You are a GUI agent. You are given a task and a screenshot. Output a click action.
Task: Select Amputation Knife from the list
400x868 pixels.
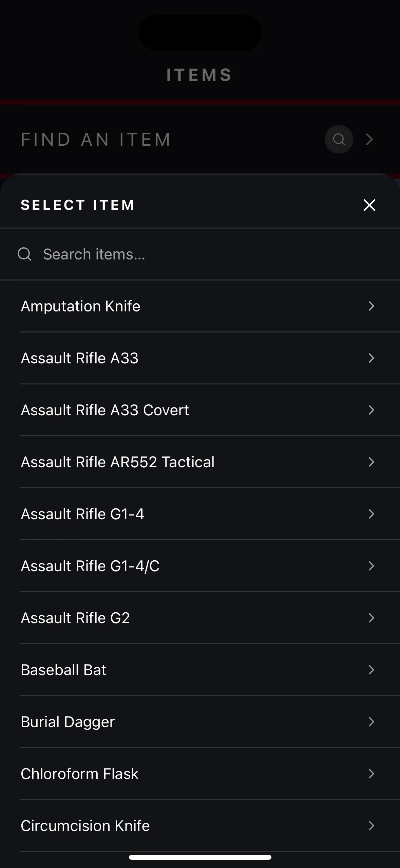pos(200,306)
